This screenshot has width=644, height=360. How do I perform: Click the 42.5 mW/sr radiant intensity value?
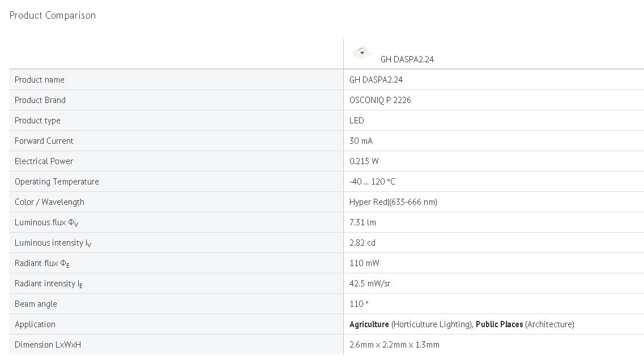click(370, 284)
